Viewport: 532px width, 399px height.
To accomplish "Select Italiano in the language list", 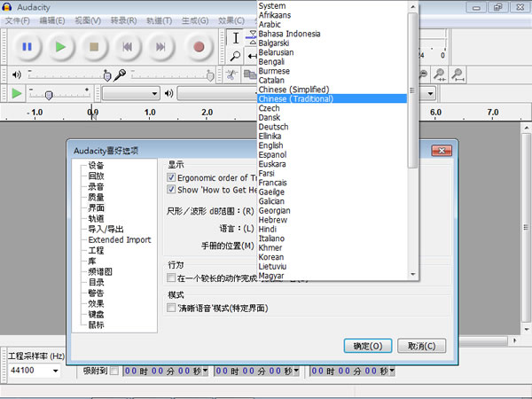I will 271,239.
